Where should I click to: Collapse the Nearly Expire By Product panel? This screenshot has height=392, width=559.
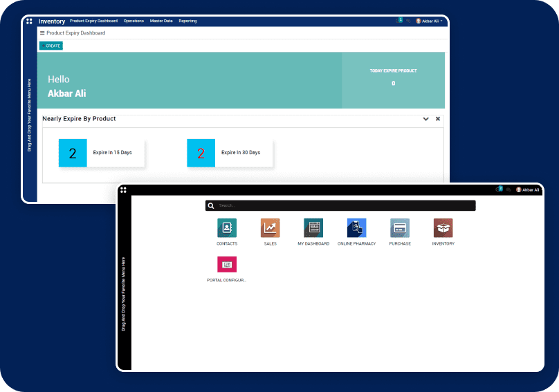click(x=426, y=119)
